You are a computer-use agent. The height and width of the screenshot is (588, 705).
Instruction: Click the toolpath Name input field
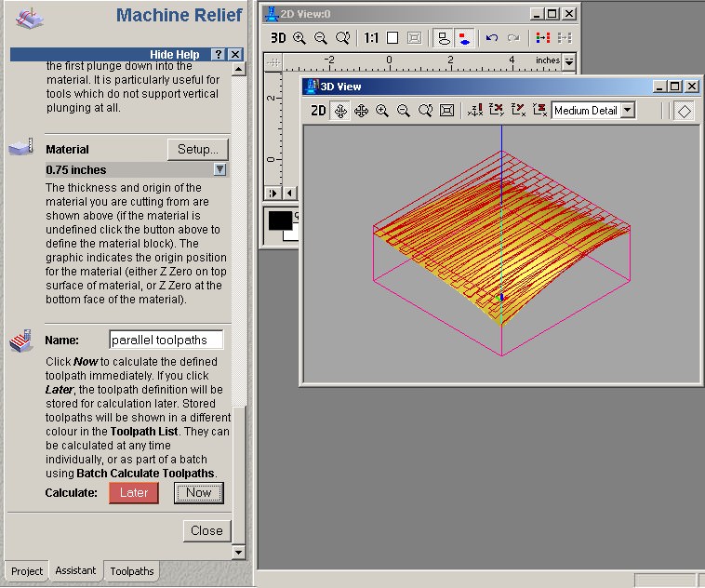pyautogui.click(x=166, y=340)
